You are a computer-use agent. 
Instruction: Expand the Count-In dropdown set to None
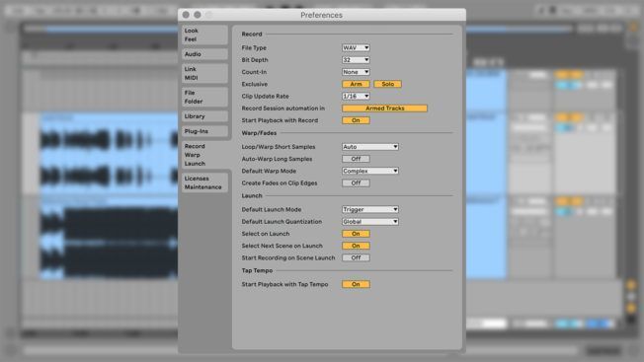point(356,72)
